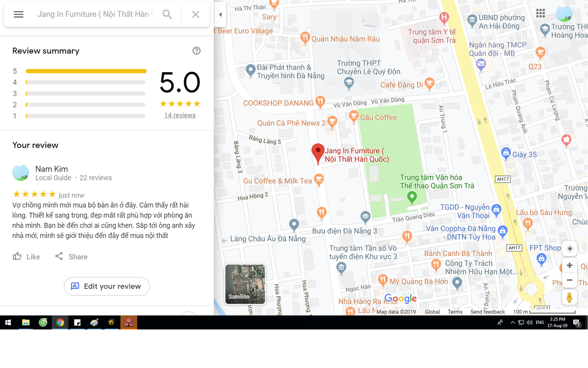
Task: Click Street View pegman icon
Action: click(569, 297)
